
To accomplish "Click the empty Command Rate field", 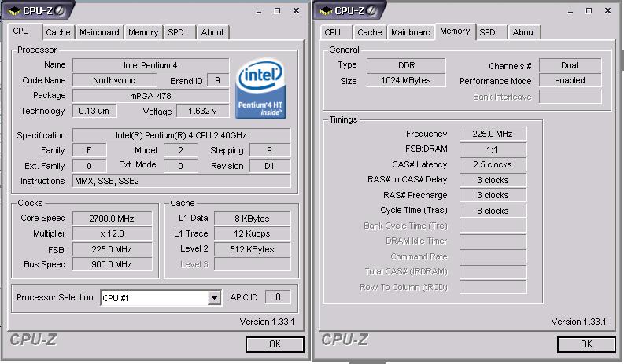I will coord(493,256).
